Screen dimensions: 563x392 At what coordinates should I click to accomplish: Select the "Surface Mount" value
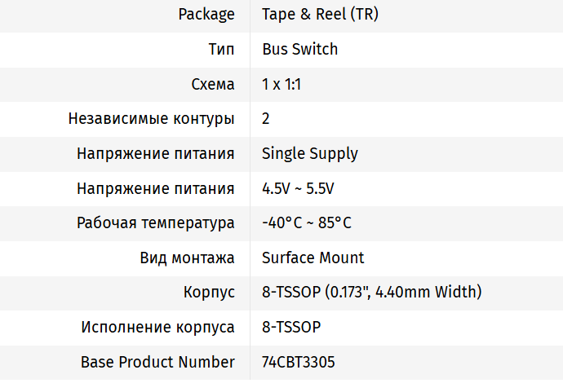point(313,258)
